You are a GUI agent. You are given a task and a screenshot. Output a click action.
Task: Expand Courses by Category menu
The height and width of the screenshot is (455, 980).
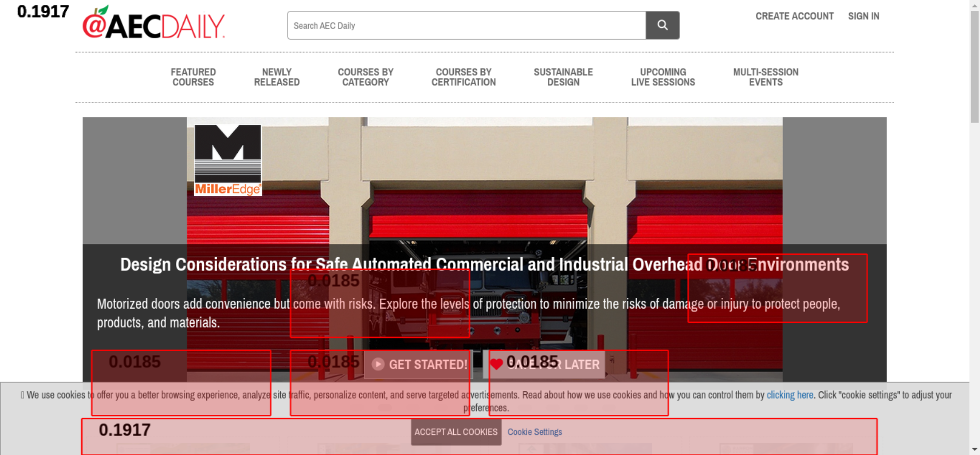point(366,77)
